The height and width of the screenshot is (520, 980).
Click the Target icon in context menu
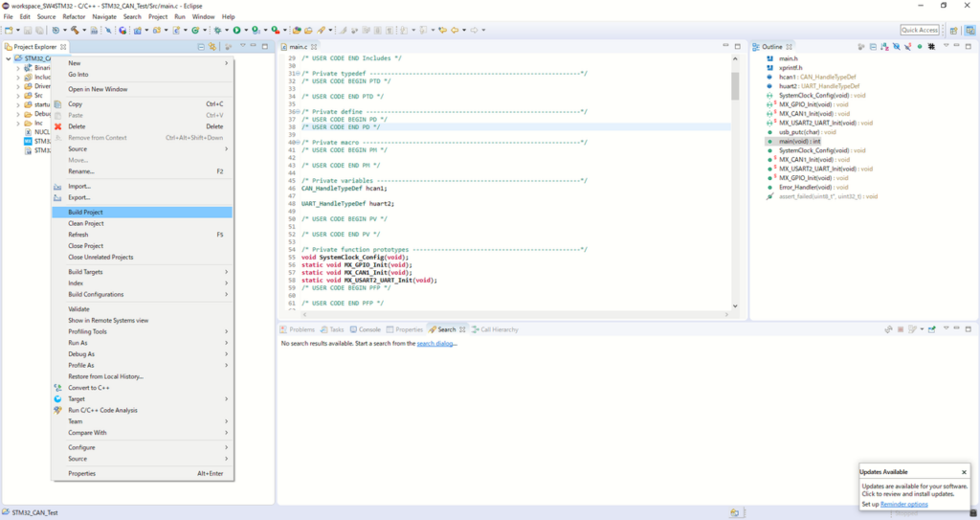pos(58,399)
